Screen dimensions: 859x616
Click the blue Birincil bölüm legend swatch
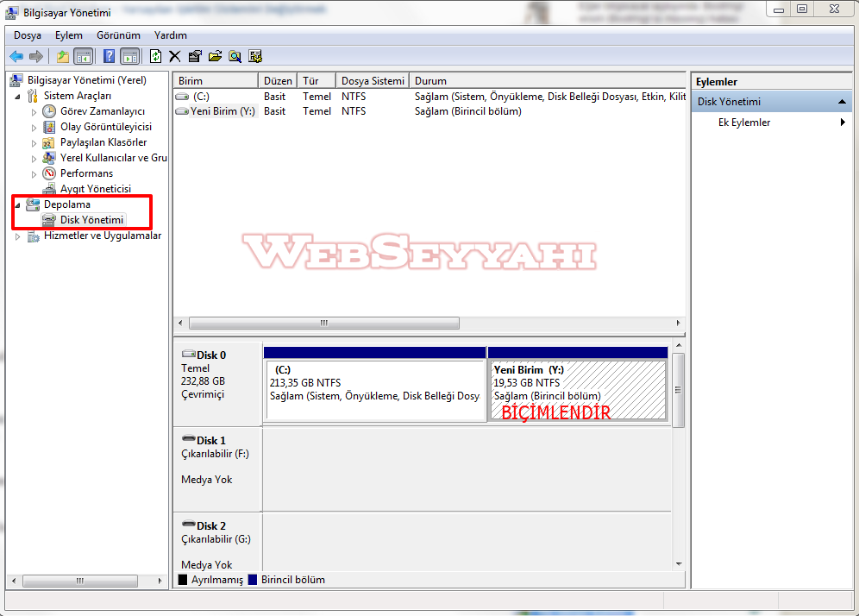[x=253, y=580]
